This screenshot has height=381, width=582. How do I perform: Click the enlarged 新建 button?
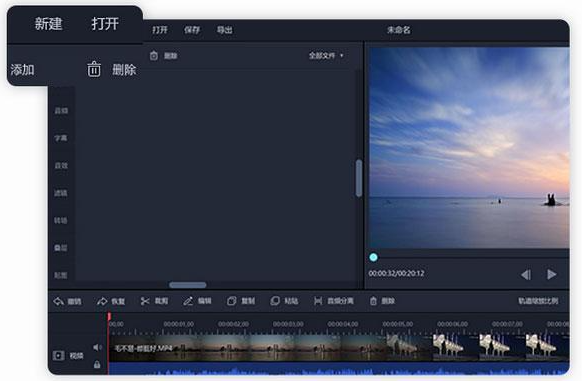(48, 24)
